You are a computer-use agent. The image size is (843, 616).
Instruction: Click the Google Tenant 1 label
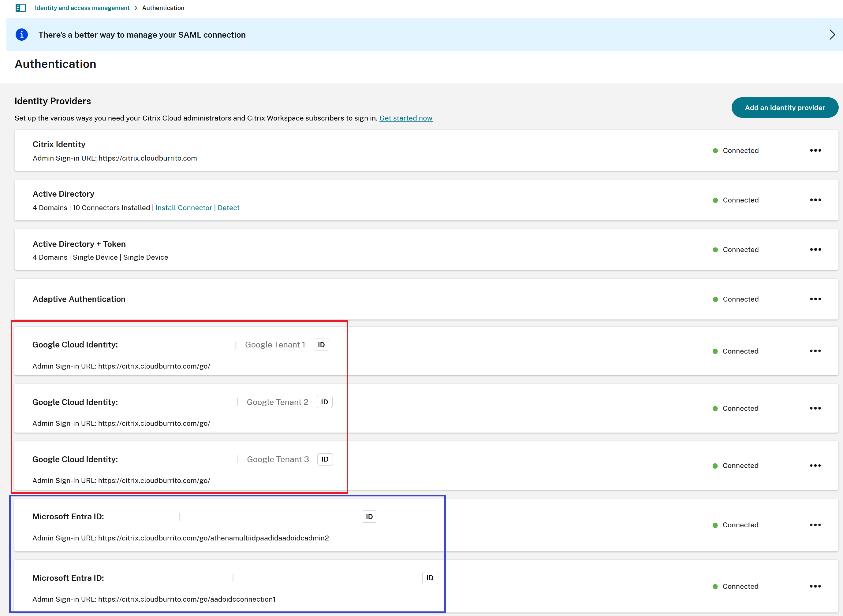275,345
